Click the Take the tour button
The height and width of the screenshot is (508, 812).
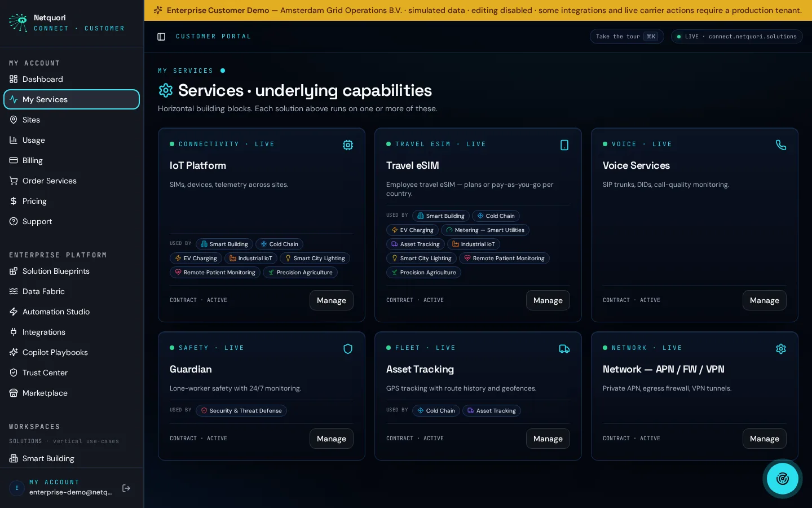[626, 37]
